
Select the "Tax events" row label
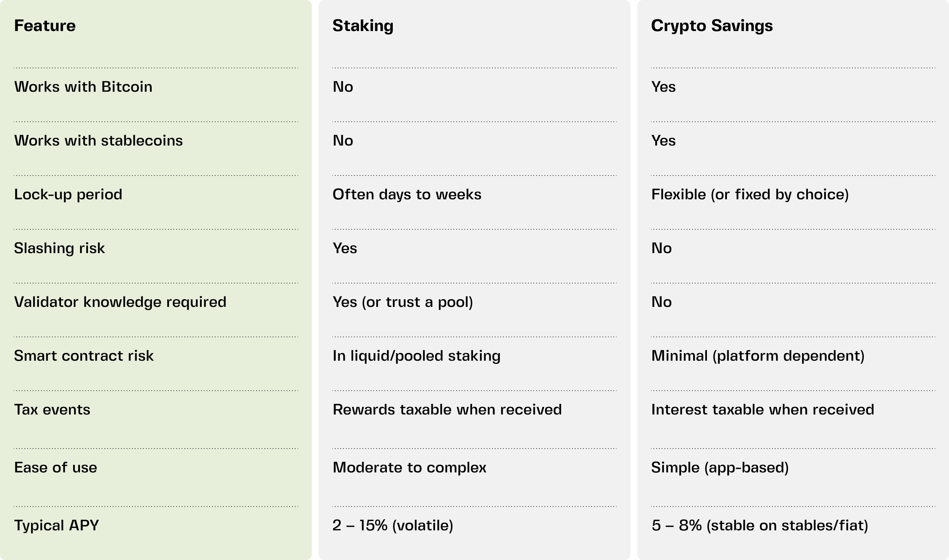pos(52,409)
